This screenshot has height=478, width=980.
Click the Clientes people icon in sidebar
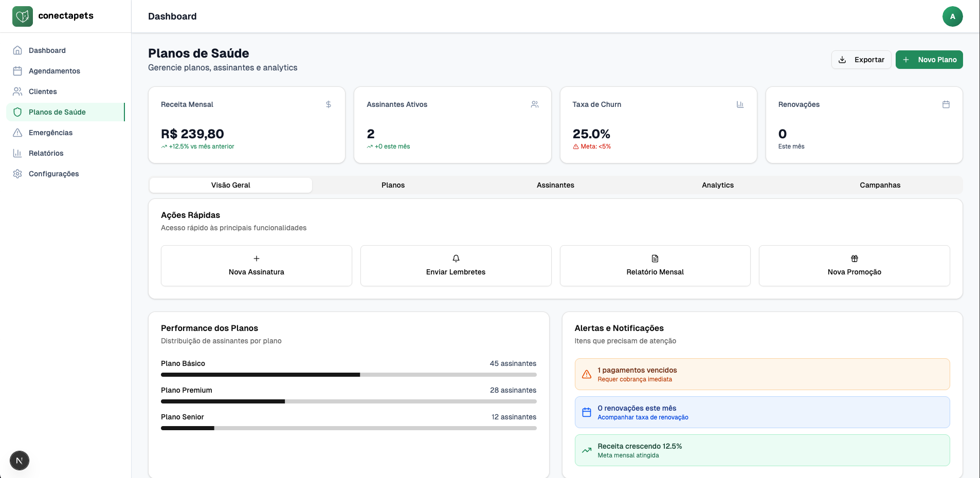tap(17, 91)
